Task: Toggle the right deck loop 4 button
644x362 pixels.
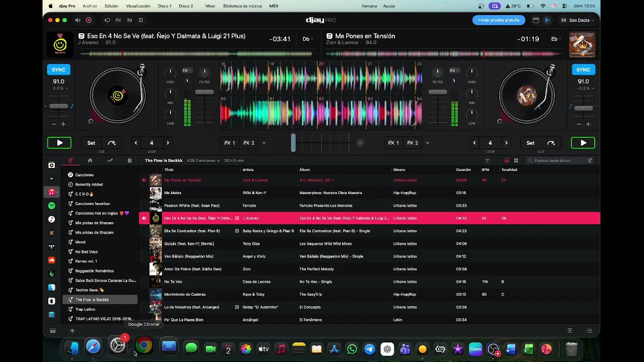Action: click(x=490, y=143)
